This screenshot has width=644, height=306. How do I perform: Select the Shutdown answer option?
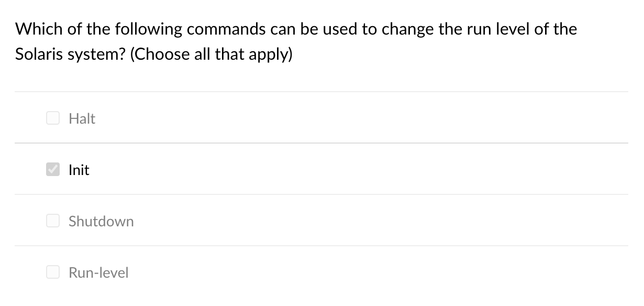[101, 221]
